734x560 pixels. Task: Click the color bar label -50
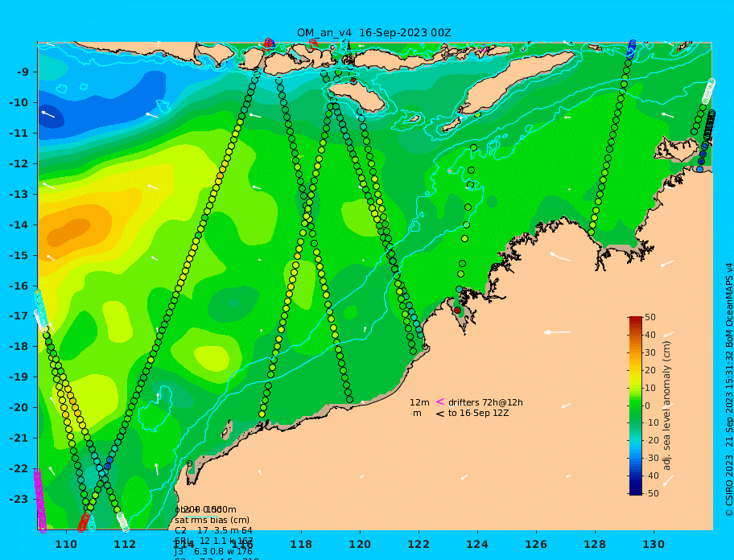tap(651, 493)
